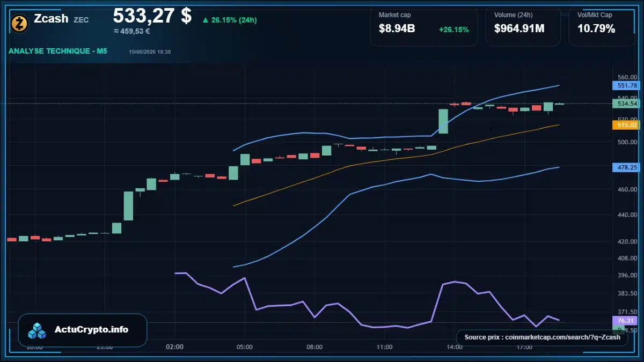Click the 08:00 time axis label
The width and height of the screenshot is (644, 362).
coord(314,347)
